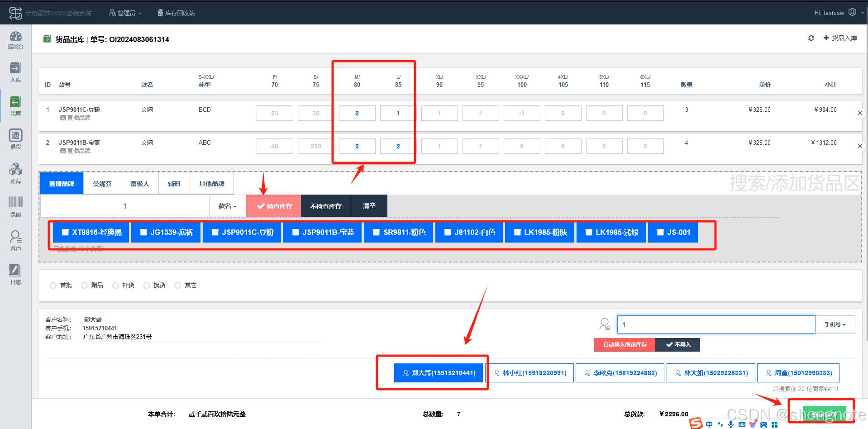Screen dimensions: 868x429
Task: Open the 款名 search type dropdown
Action: [x=227, y=206]
